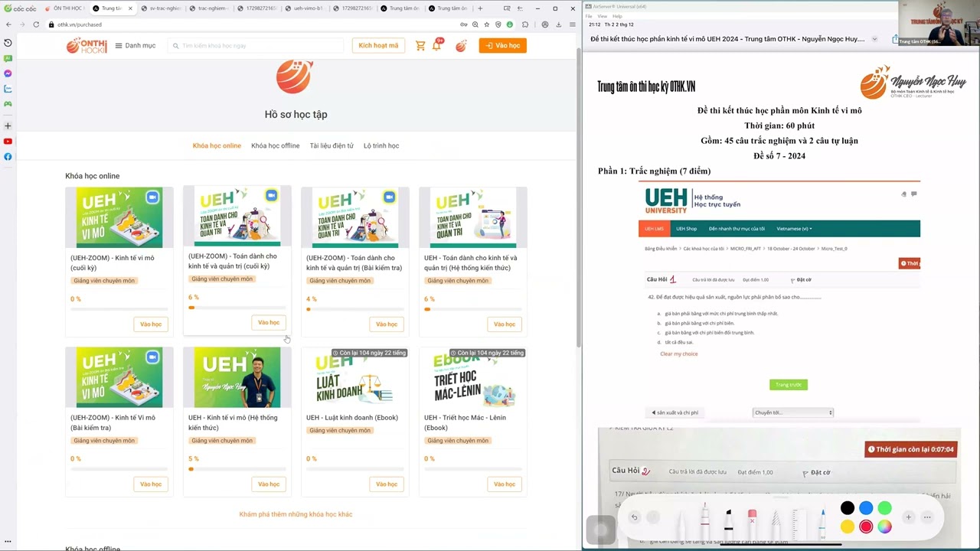Image resolution: width=980 pixels, height=551 pixels.
Task: Open the shopping cart icon
Action: 420,46
